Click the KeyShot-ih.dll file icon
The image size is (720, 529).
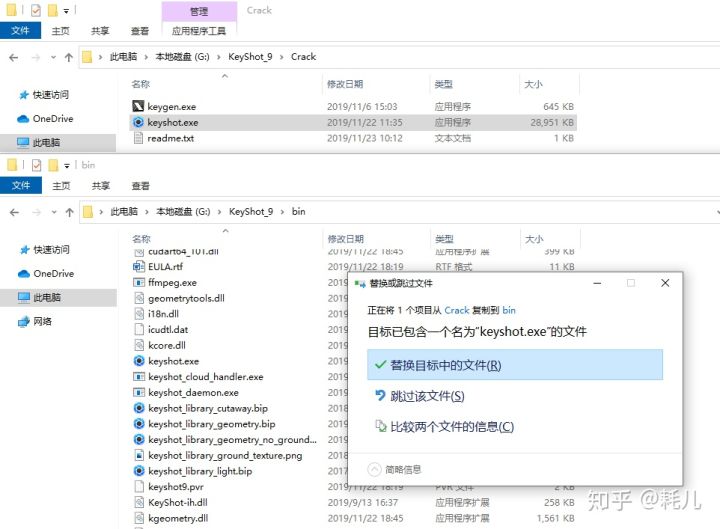pyautogui.click(x=139, y=502)
